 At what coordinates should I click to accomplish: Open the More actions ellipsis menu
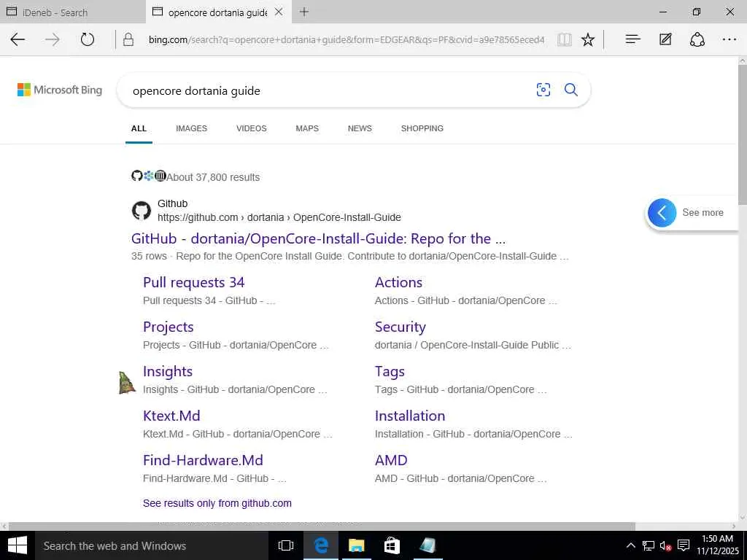tap(729, 39)
